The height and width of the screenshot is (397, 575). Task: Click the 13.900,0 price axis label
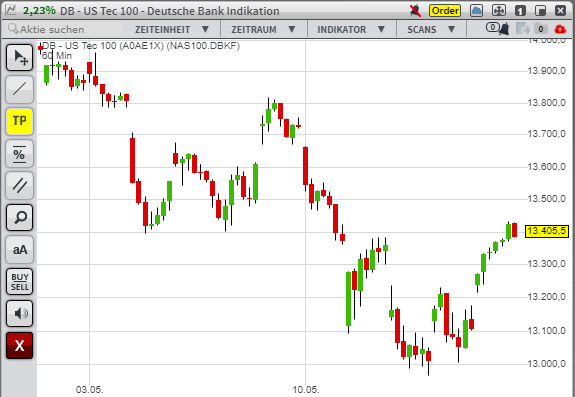[546, 71]
